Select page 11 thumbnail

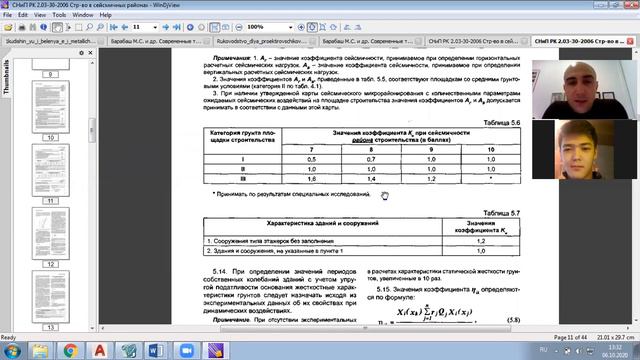coord(51,170)
